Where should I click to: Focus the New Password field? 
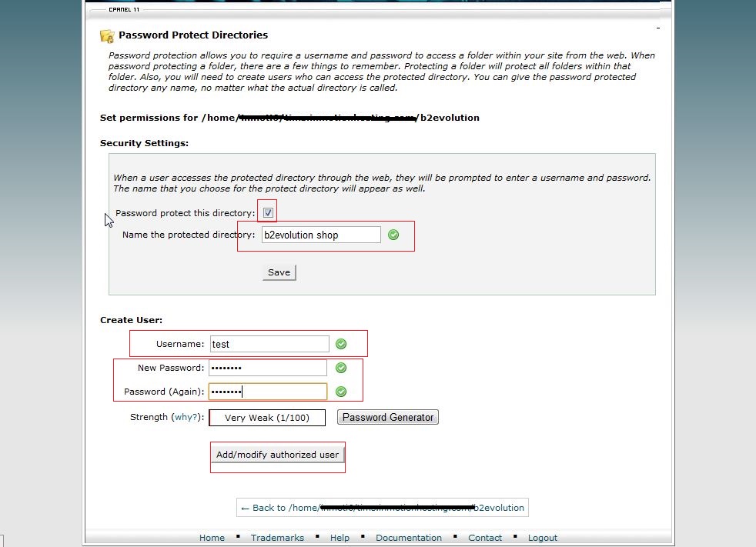(268, 368)
